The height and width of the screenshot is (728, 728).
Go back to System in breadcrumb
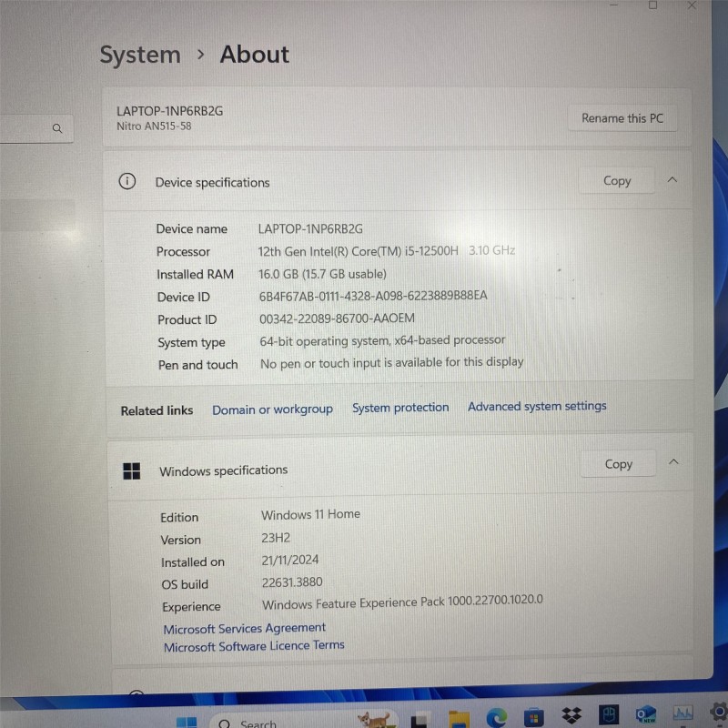[140, 55]
